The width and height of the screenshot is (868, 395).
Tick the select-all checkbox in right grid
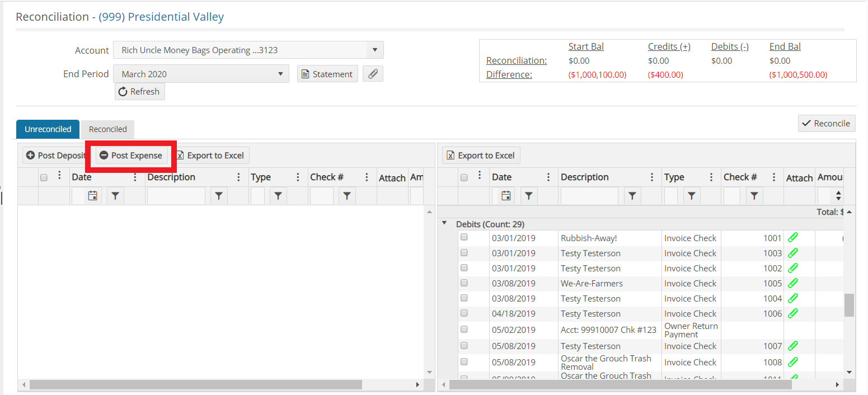point(463,177)
